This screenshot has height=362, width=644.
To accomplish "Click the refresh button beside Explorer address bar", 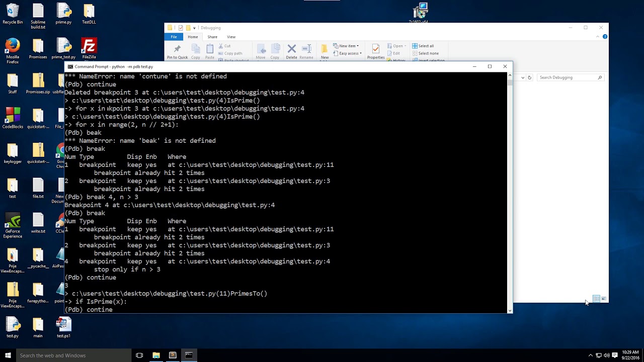I will 529,77.
